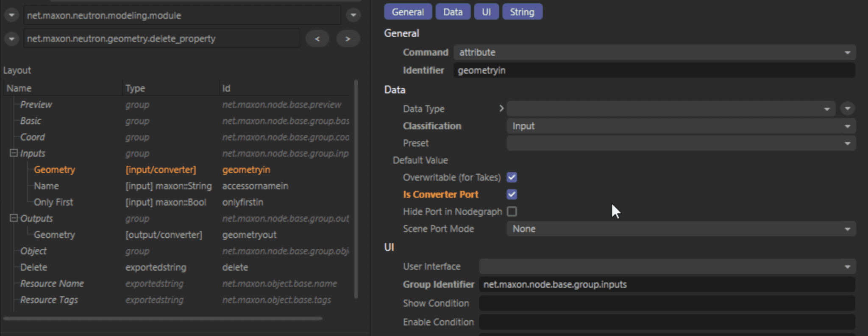
Task: Click the Name column header
Action: tap(63, 88)
